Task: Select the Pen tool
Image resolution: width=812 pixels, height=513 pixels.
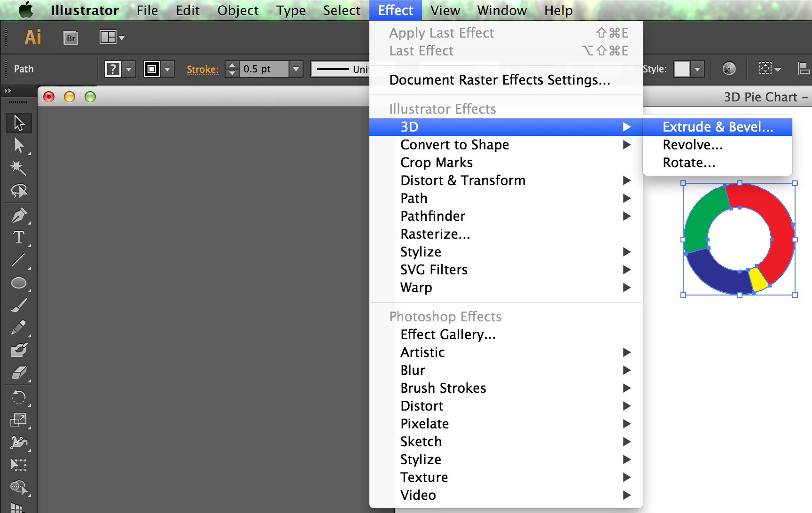Action: [19, 215]
